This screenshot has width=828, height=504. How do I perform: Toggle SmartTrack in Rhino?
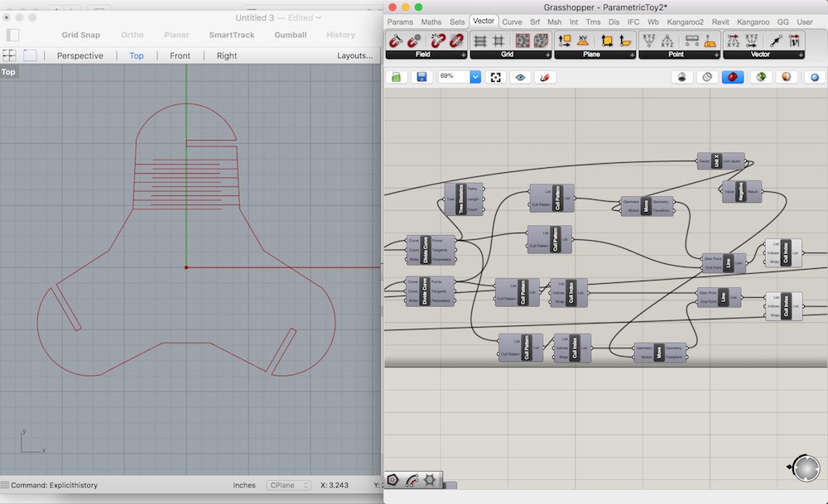tap(232, 35)
